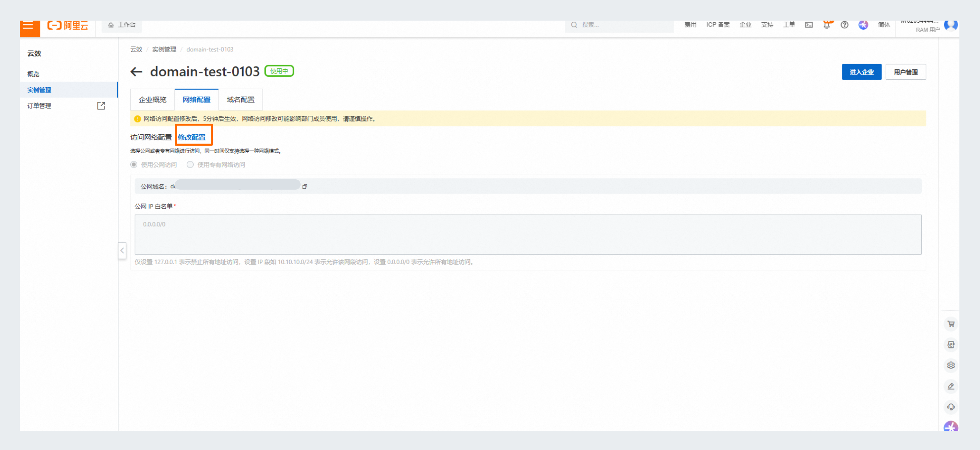Click 云效 breadcrumb link
This screenshot has width=980, height=450.
click(136, 49)
